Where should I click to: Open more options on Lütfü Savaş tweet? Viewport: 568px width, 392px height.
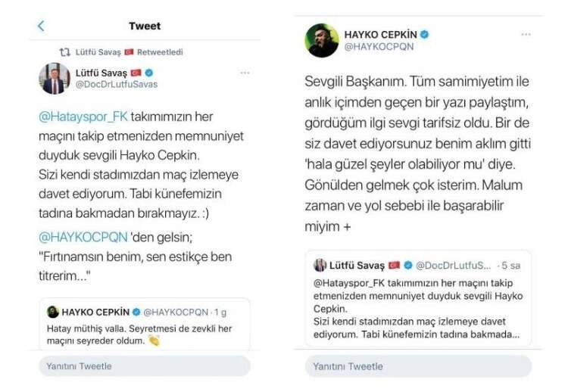click(x=245, y=73)
